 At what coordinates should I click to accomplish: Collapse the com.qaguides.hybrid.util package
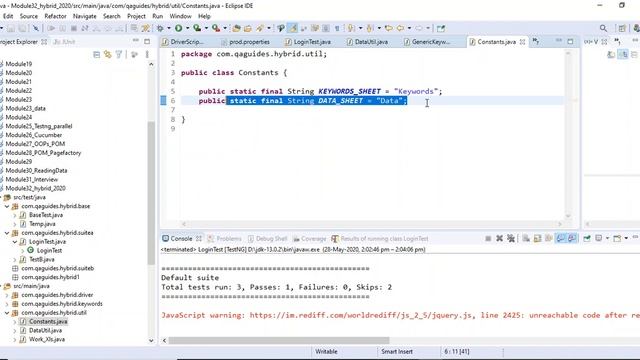click(7, 313)
